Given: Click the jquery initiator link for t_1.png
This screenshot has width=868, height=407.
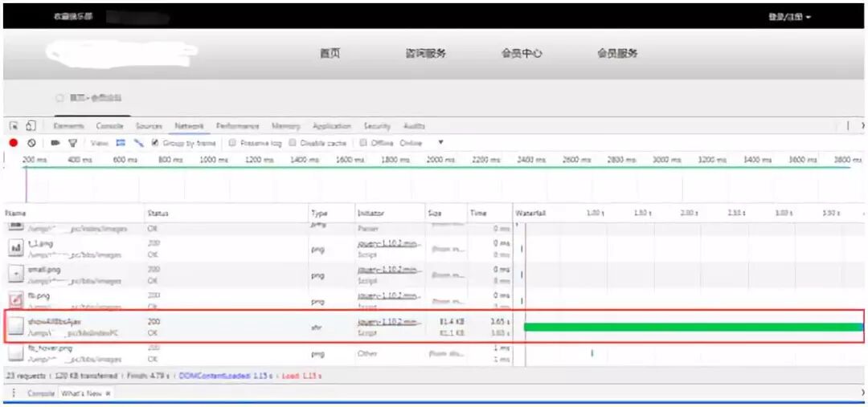Looking at the screenshot, I should pyautogui.click(x=390, y=244).
